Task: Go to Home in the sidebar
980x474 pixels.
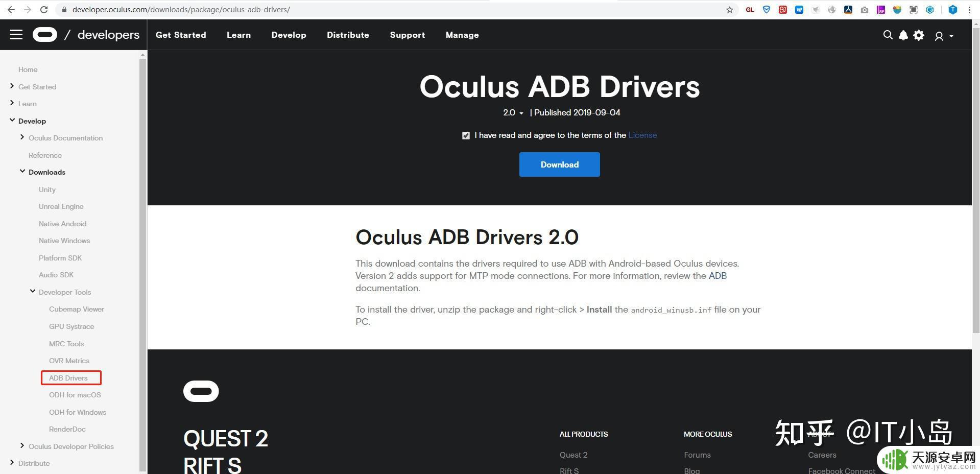Action: click(x=28, y=69)
